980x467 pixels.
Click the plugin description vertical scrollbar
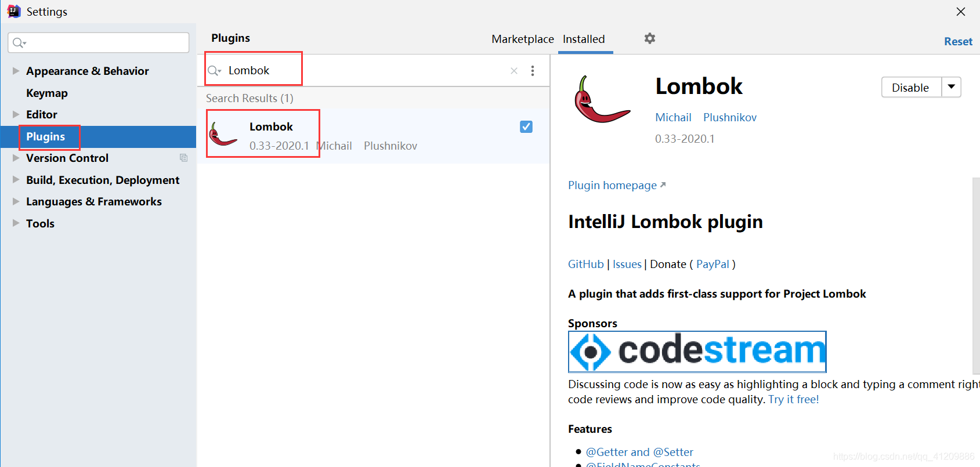(976, 276)
